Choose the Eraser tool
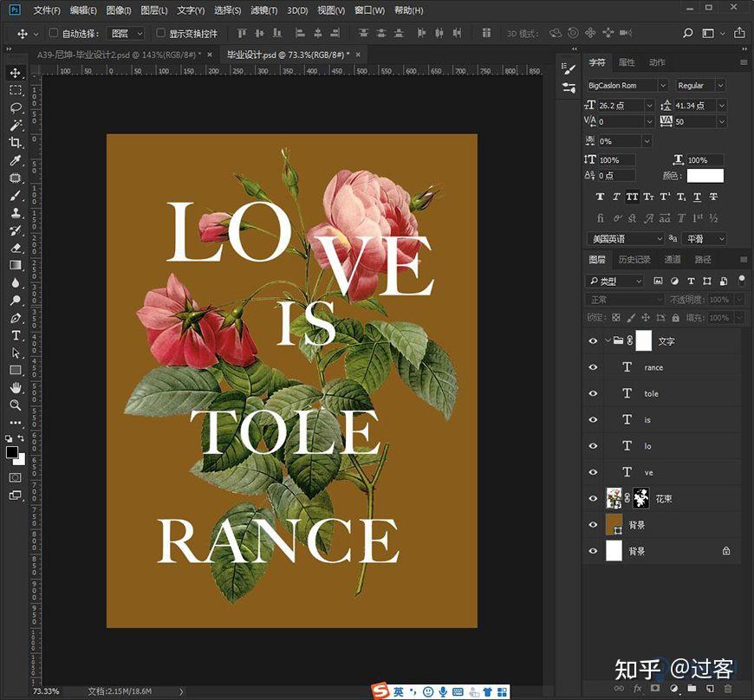The image size is (754, 700). (16, 248)
